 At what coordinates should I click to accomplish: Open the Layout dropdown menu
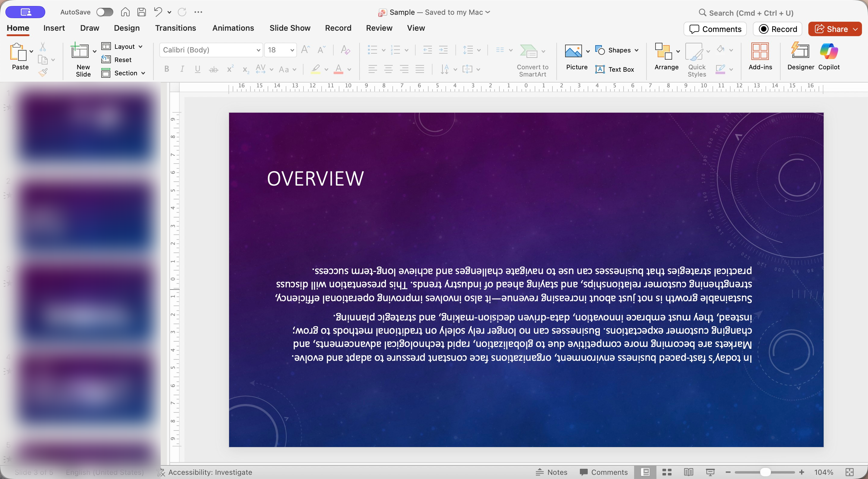click(x=122, y=46)
